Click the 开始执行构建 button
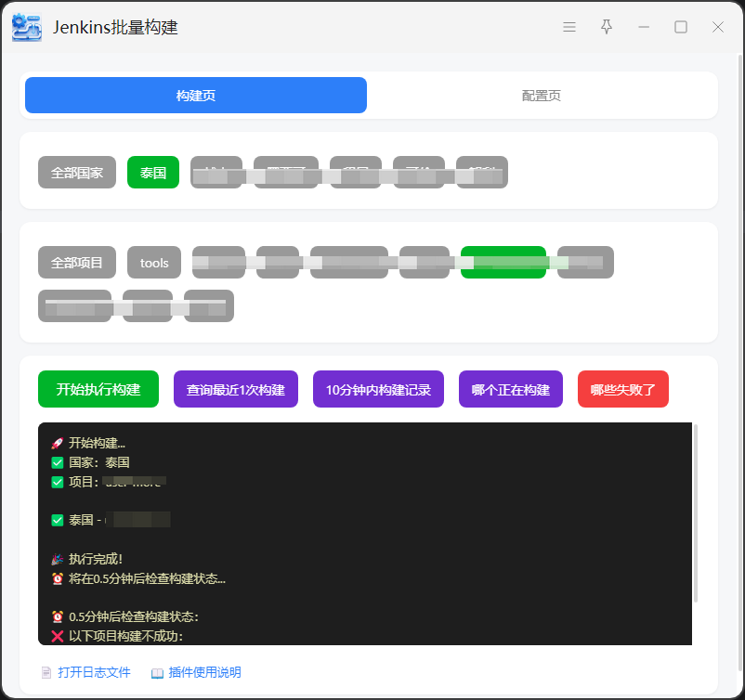Viewport: 745px width, 700px height. [98, 389]
